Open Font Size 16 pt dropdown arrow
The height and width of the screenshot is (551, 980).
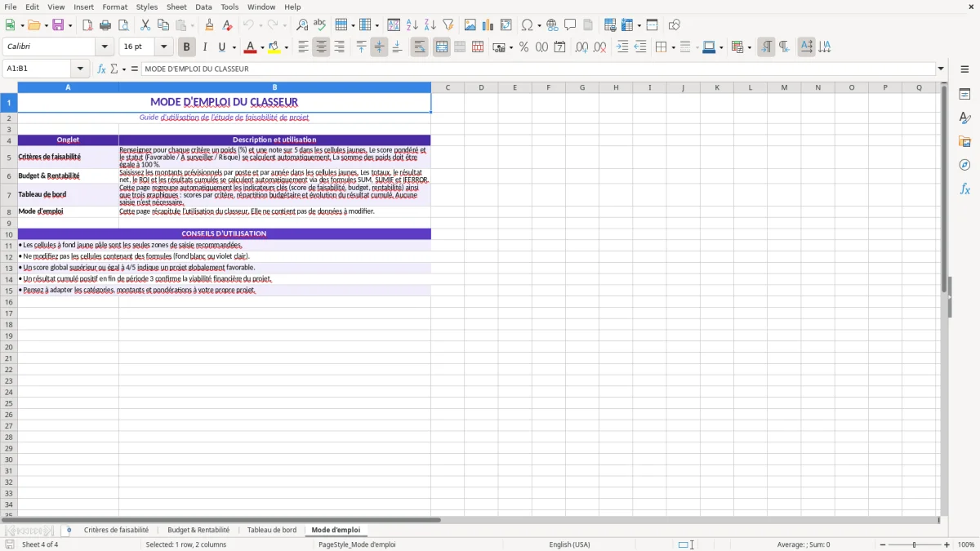click(x=163, y=47)
